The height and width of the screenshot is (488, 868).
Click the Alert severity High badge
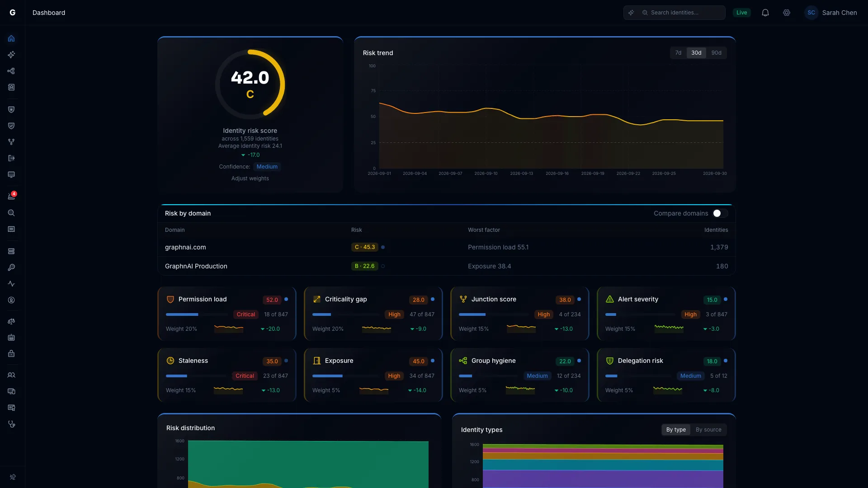690,314
